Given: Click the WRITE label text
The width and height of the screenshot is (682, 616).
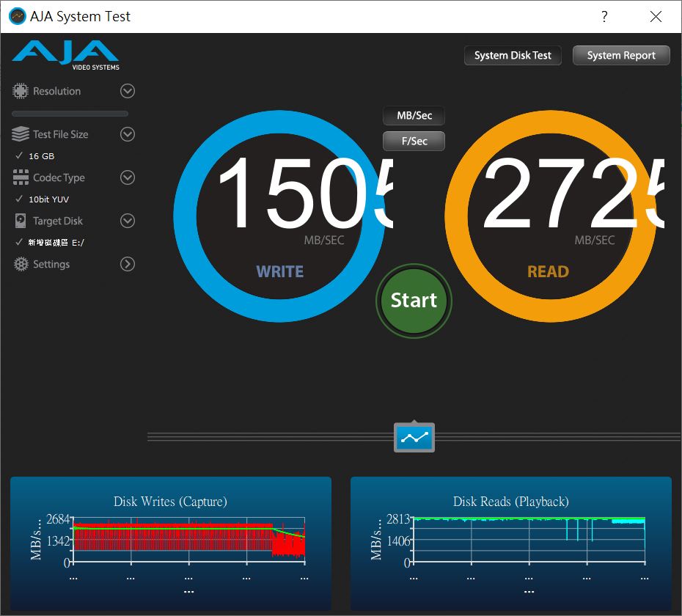Looking at the screenshot, I should pos(279,271).
